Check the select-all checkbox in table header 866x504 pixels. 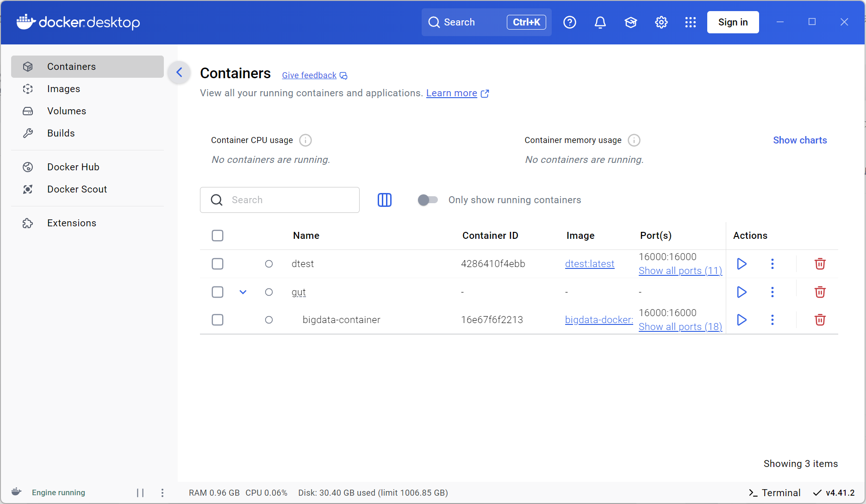218,236
